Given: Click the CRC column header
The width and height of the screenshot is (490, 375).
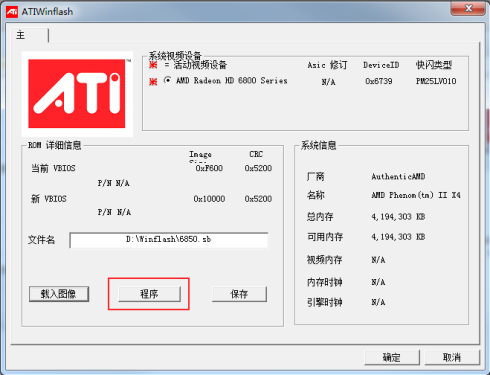Looking at the screenshot, I should pos(256,154).
